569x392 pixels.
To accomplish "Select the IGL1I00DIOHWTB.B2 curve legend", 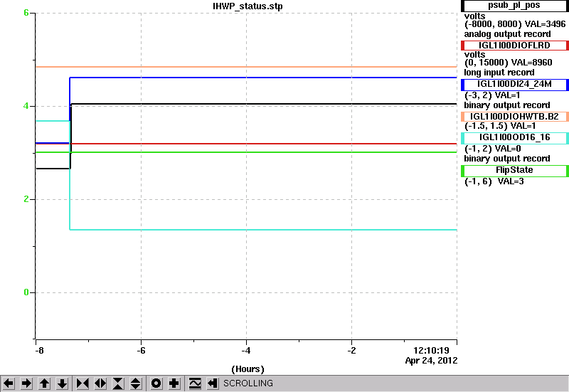I will click(x=514, y=117).
